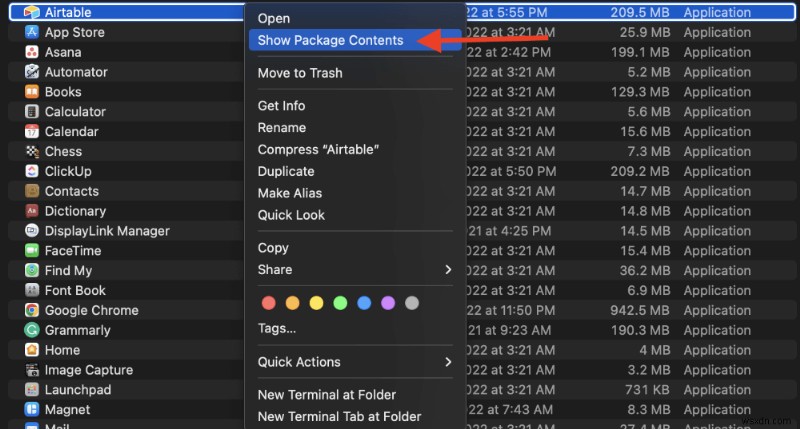The image size is (800, 429).
Task: Apply the yellow tag color
Action: (x=316, y=304)
